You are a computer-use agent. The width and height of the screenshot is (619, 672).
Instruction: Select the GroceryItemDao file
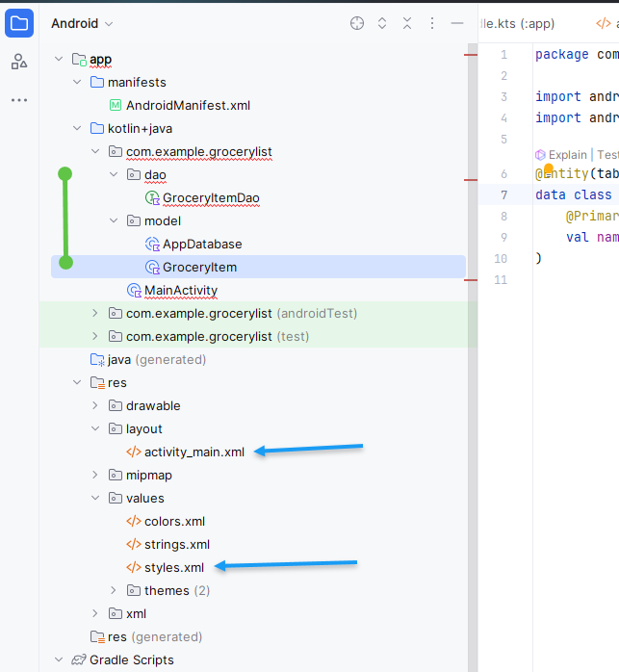coord(210,198)
